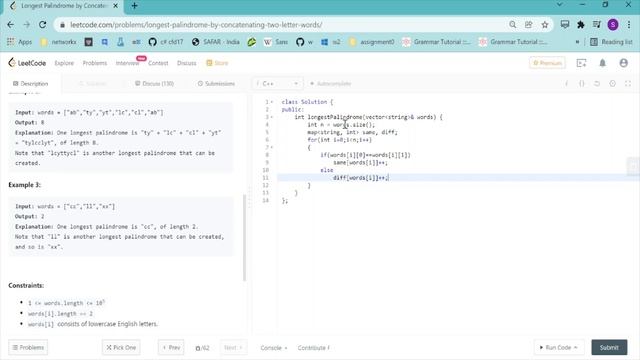Open the first Grammar Tutorial bookmark

(436, 42)
